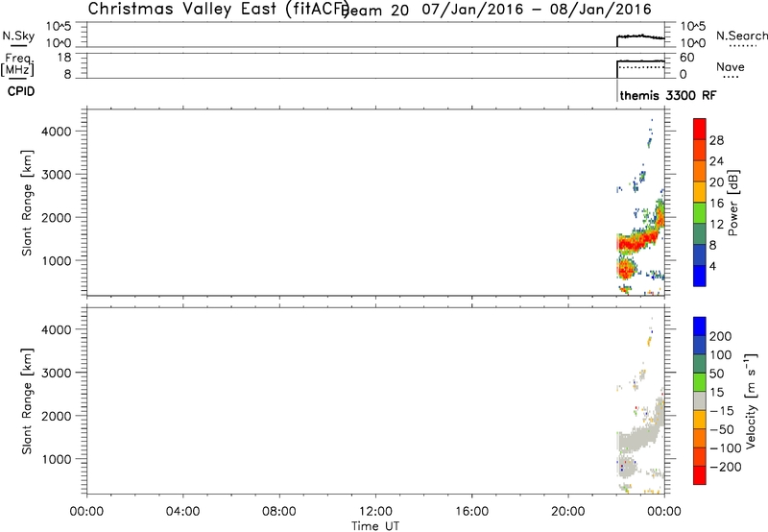Click the '12:00' time axis label
This screenshot has width=768, height=532.
(x=375, y=512)
